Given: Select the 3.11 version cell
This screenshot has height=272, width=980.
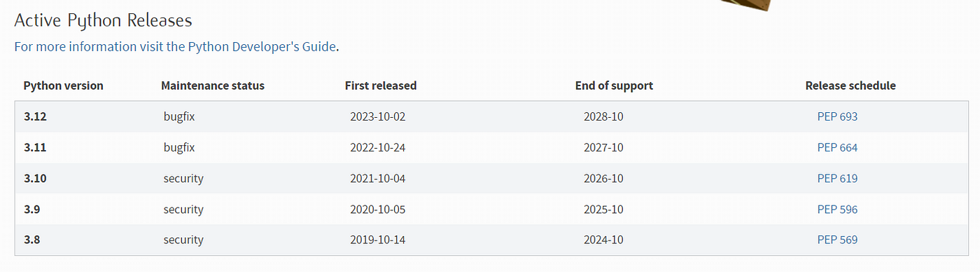Looking at the screenshot, I should (35, 147).
